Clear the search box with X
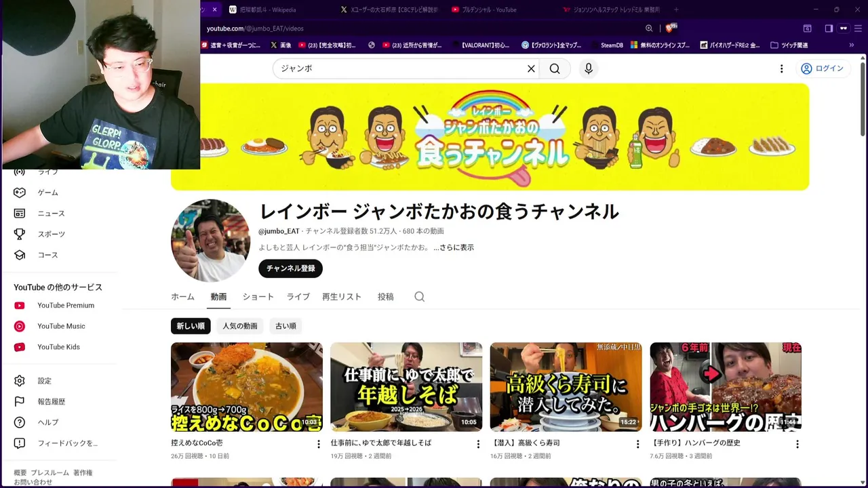The image size is (868, 488). [x=531, y=68]
